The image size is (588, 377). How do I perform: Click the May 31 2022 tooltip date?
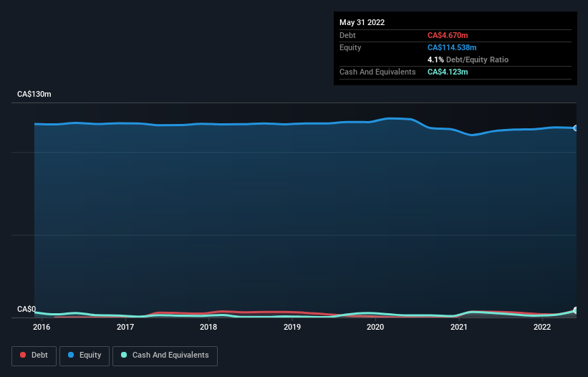(362, 22)
